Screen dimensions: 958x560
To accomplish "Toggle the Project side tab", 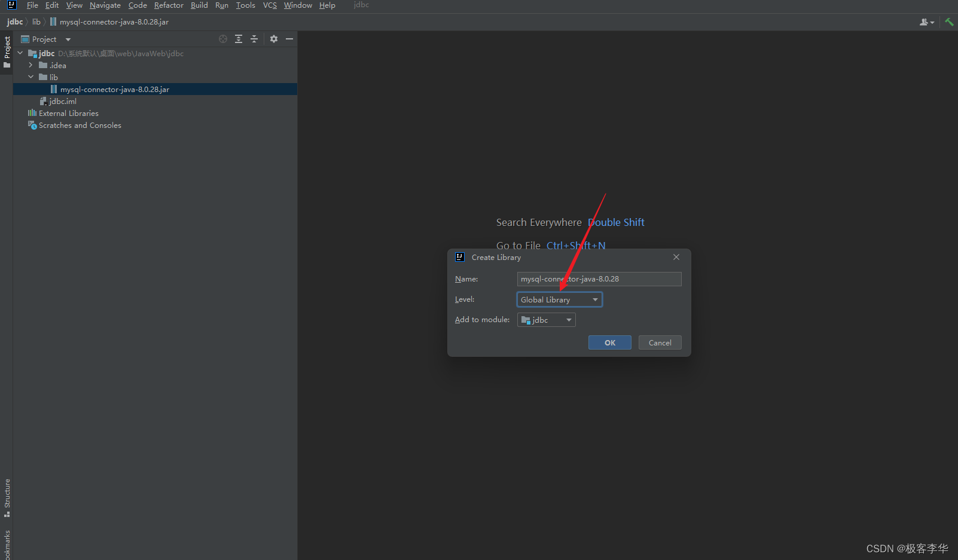I will (x=7, y=51).
